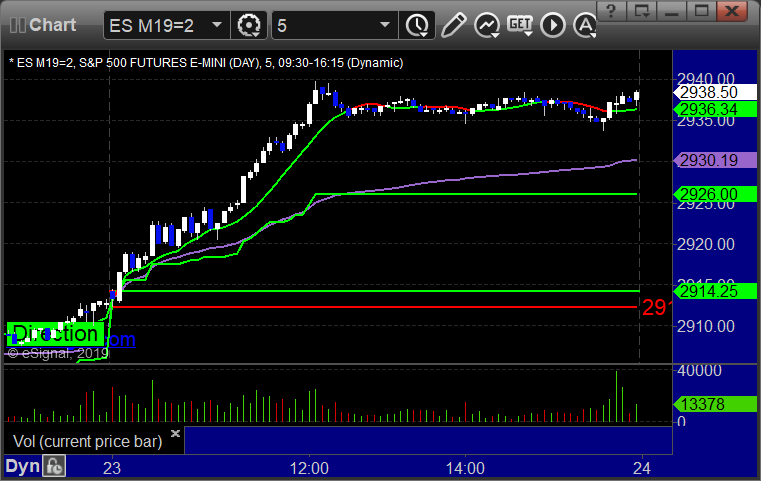Image resolution: width=761 pixels, height=481 pixels.
Task: Click the 24 date axis label
Action: point(642,468)
